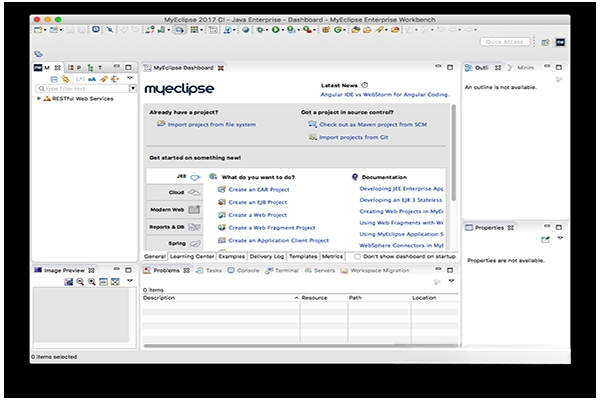600x400 pixels.
Task: Click the Debug gear toolbar icon
Action: [260, 29]
